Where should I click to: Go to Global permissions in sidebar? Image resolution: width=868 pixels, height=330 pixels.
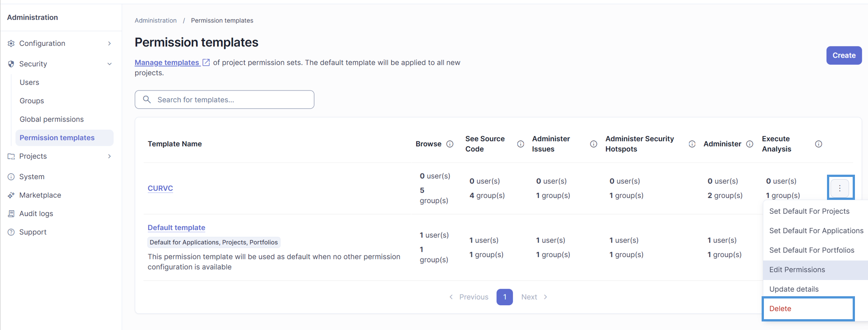tap(51, 119)
